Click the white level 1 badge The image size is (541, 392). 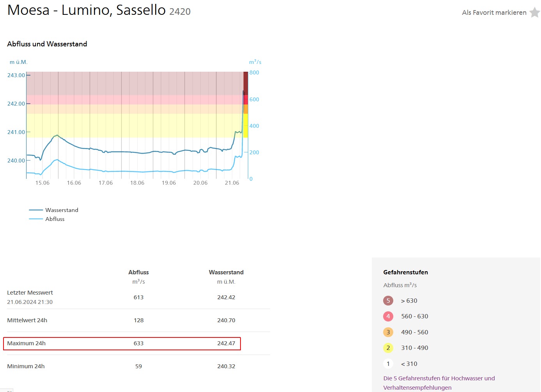[388, 364]
